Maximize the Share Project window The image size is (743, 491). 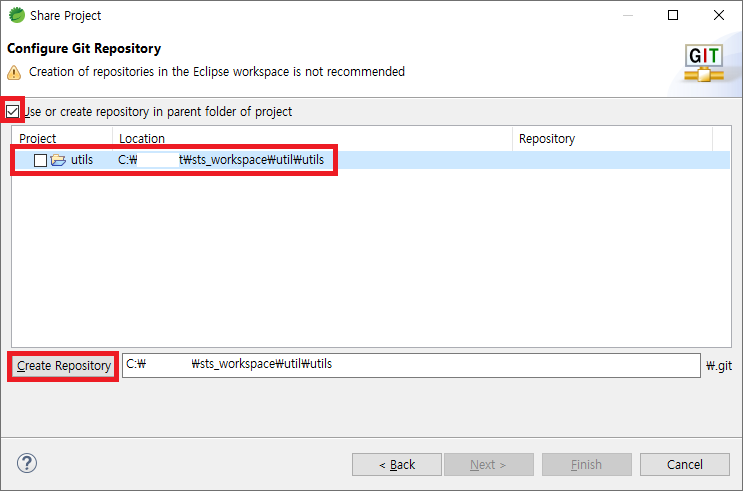tap(673, 15)
